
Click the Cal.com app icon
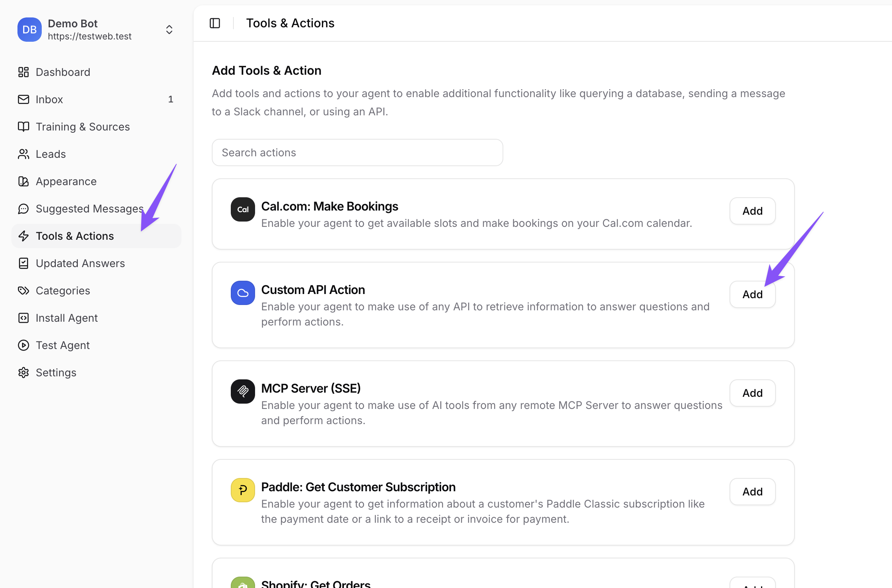click(243, 209)
